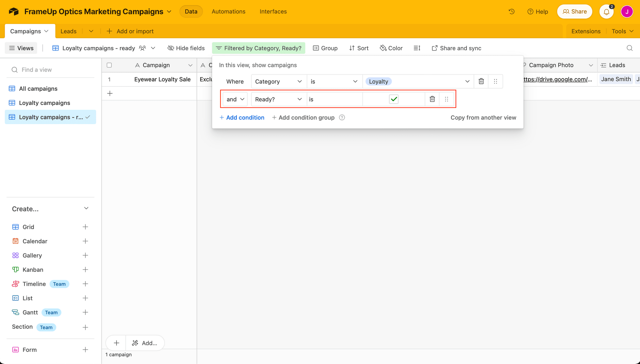Click the row height icon

pyautogui.click(x=417, y=48)
